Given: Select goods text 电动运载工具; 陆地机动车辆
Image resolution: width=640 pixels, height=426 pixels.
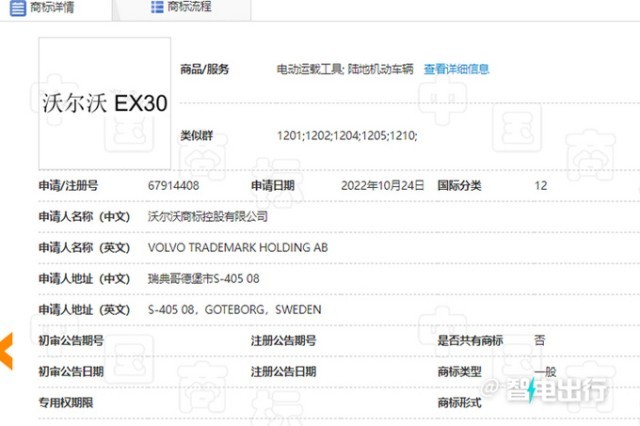Looking at the screenshot, I should click(x=345, y=69).
